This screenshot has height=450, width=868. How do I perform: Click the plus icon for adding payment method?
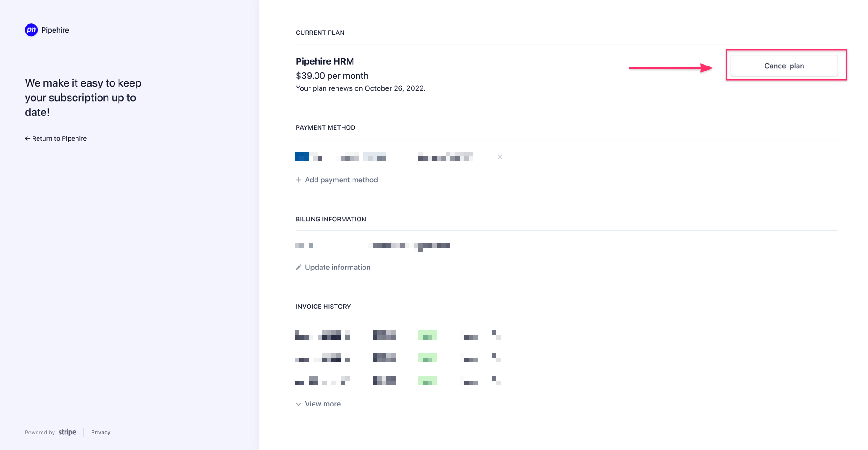[x=298, y=180]
